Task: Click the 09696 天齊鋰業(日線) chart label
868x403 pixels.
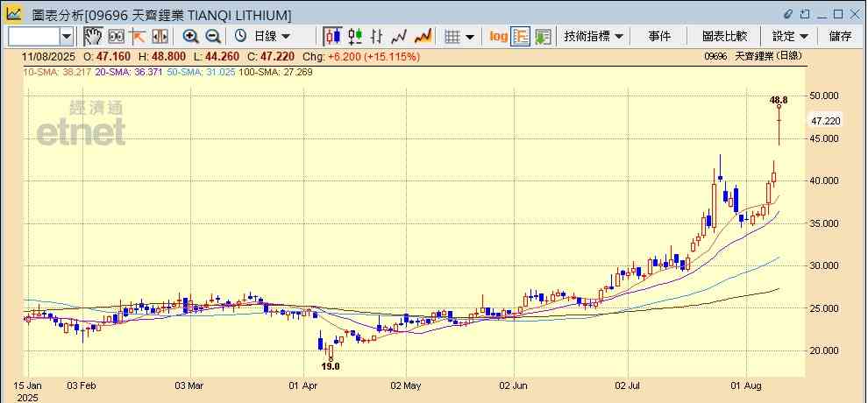Action: [x=753, y=56]
